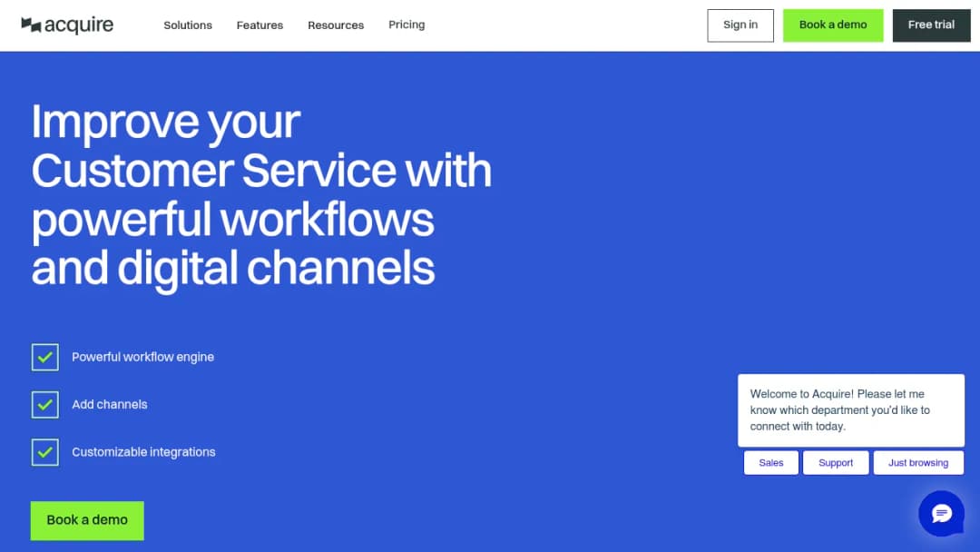The height and width of the screenshot is (552, 980).
Task: Select Just browsing in the chat prompt
Action: click(x=918, y=463)
